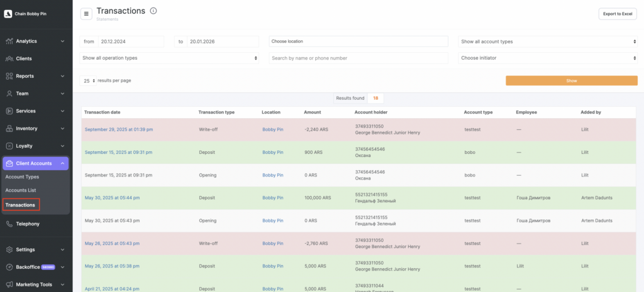Open Accounts List in sidebar
Viewport: 644px width, 292px height.
pos(21,190)
